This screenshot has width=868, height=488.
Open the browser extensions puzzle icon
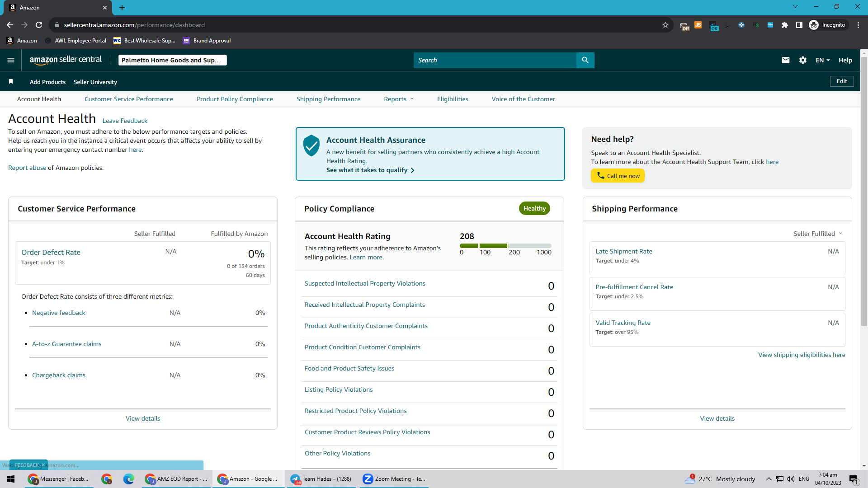point(785,25)
